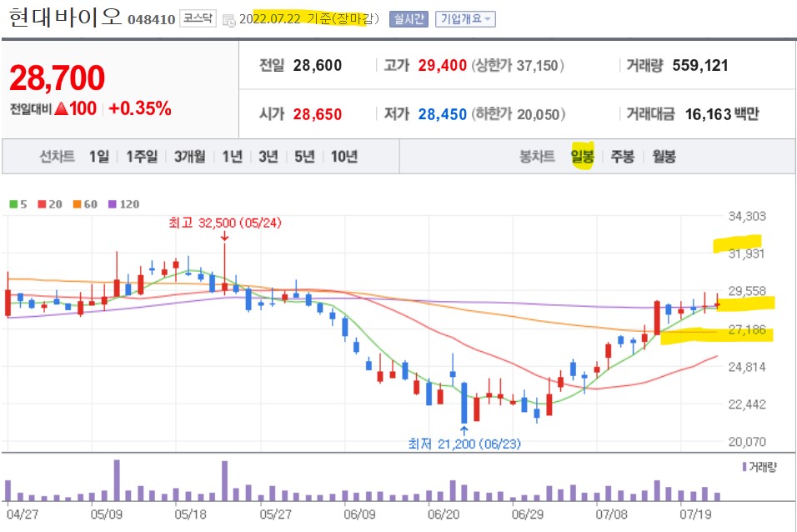Click the 05/18 date axis label
The width and height of the screenshot is (797, 532).
point(191,514)
